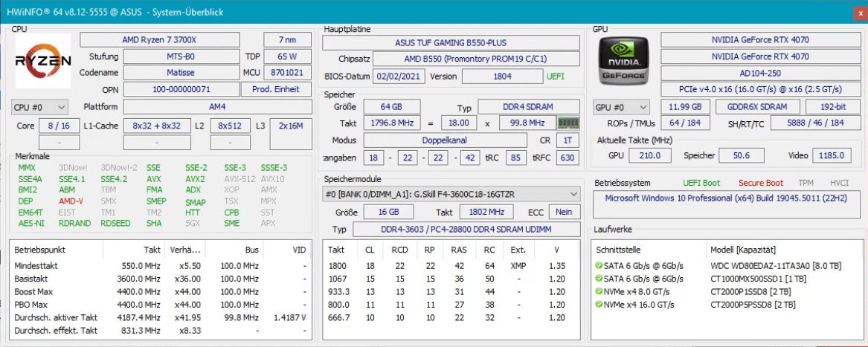This screenshot has height=347, width=868.
Task: Click the Matisse codename field
Action: (x=181, y=73)
